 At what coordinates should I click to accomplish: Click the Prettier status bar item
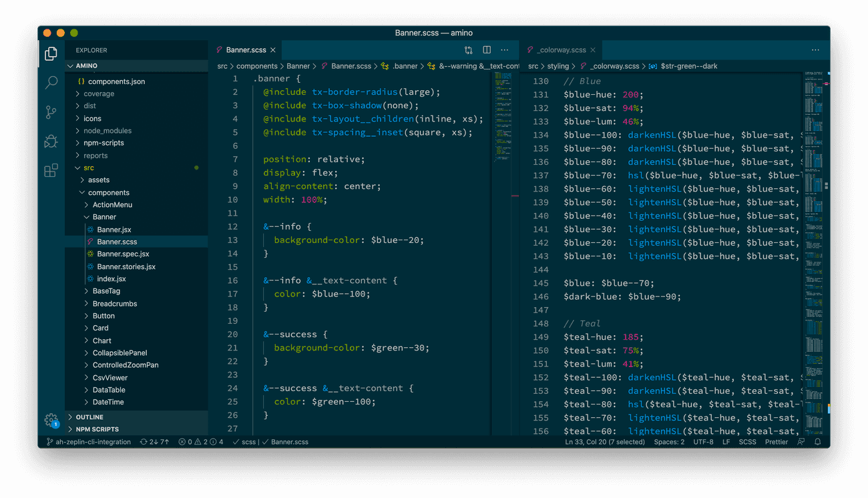(x=776, y=442)
